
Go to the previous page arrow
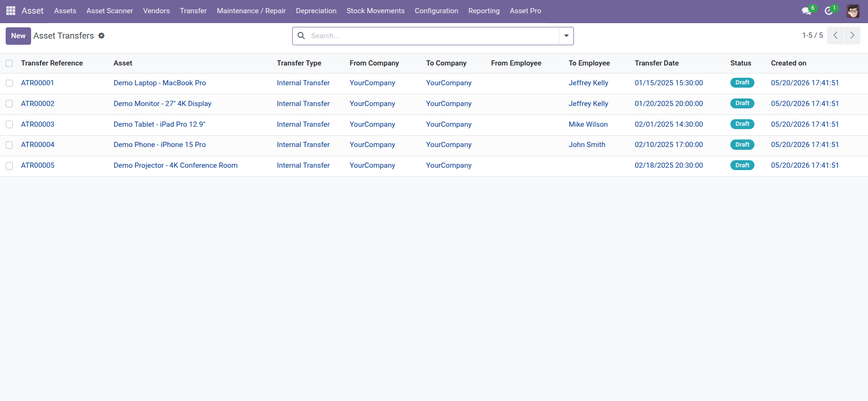pyautogui.click(x=835, y=35)
